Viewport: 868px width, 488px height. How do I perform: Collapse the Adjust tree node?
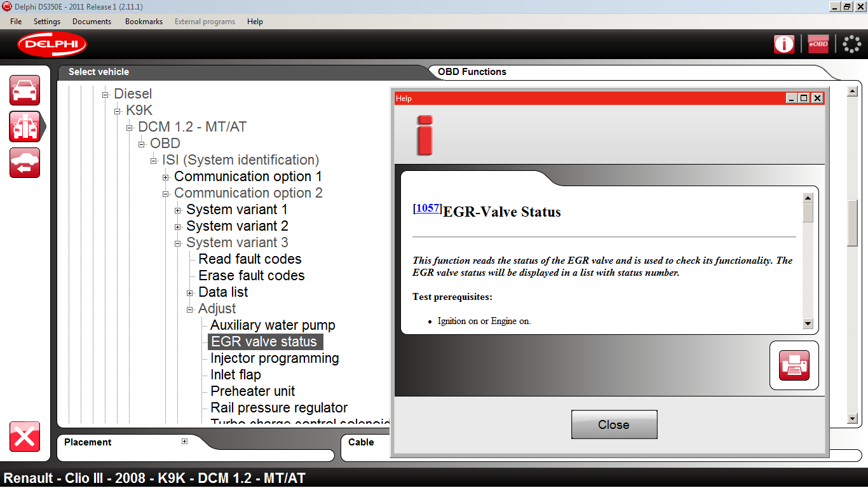[189, 309]
